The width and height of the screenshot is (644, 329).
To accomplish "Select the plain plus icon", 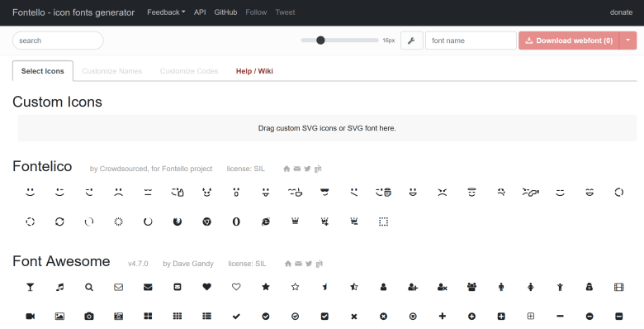I will click(x=443, y=317).
